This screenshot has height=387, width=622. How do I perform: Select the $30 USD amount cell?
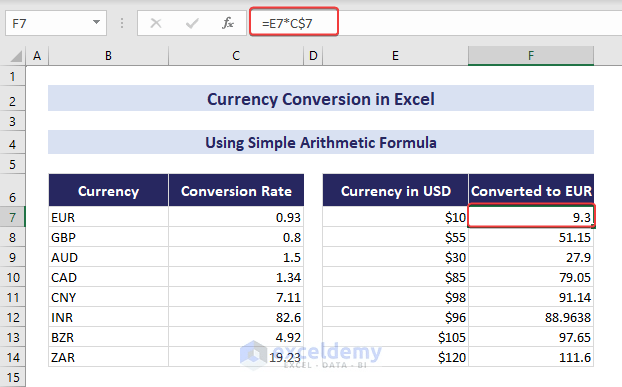click(x=395, y=257)
